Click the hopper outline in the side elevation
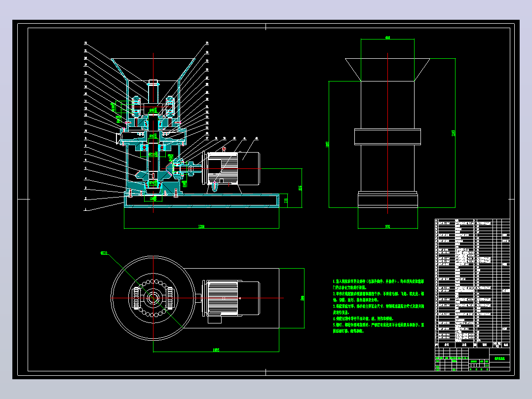 pyautogui.click(x=387, y=70)
